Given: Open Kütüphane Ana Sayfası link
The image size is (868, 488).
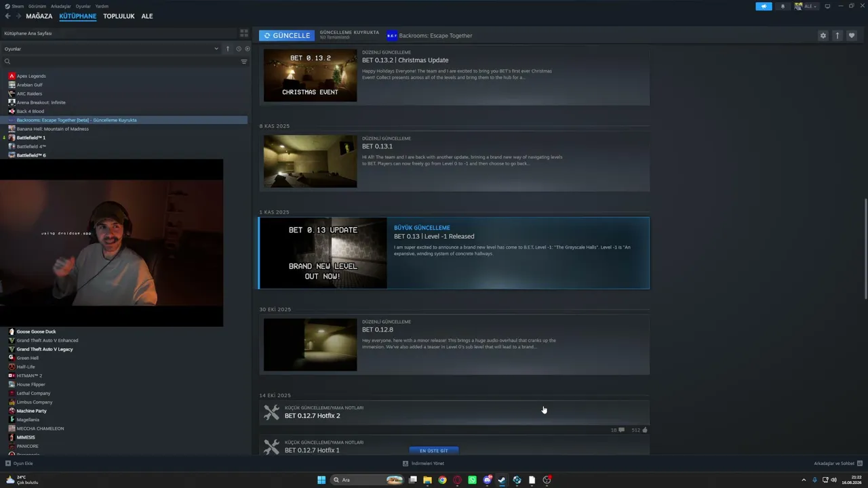Looking at the screenshot, I should [x=28, y=33].
